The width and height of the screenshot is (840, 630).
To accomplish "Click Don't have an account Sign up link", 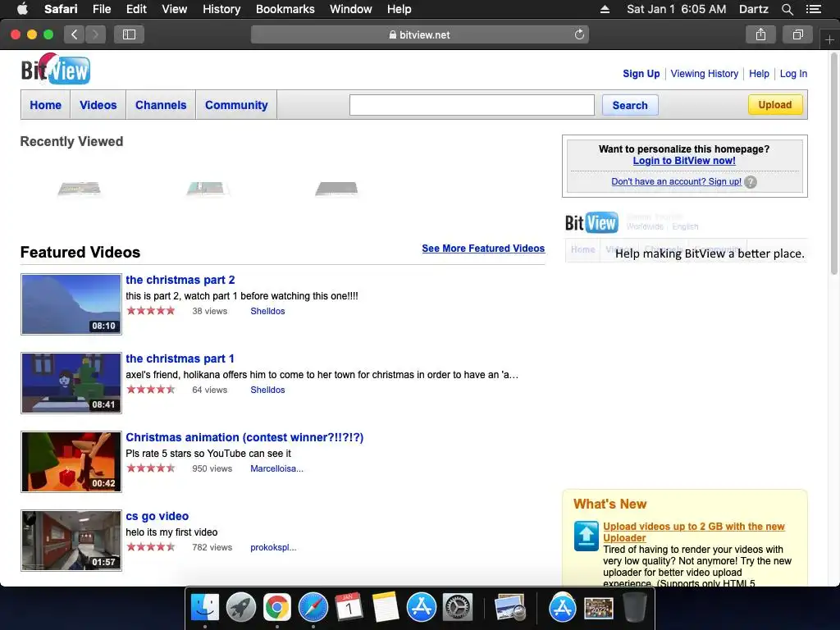I will (676, 181).
